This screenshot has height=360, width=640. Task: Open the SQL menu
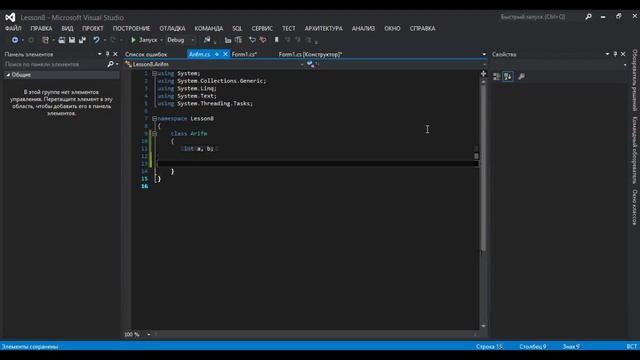[x=237, y=29]
